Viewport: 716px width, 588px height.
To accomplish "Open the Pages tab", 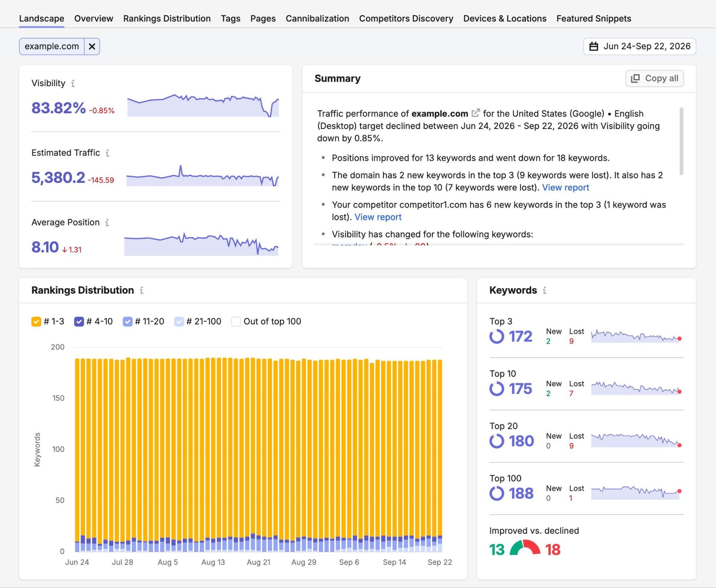I will 263,19.
